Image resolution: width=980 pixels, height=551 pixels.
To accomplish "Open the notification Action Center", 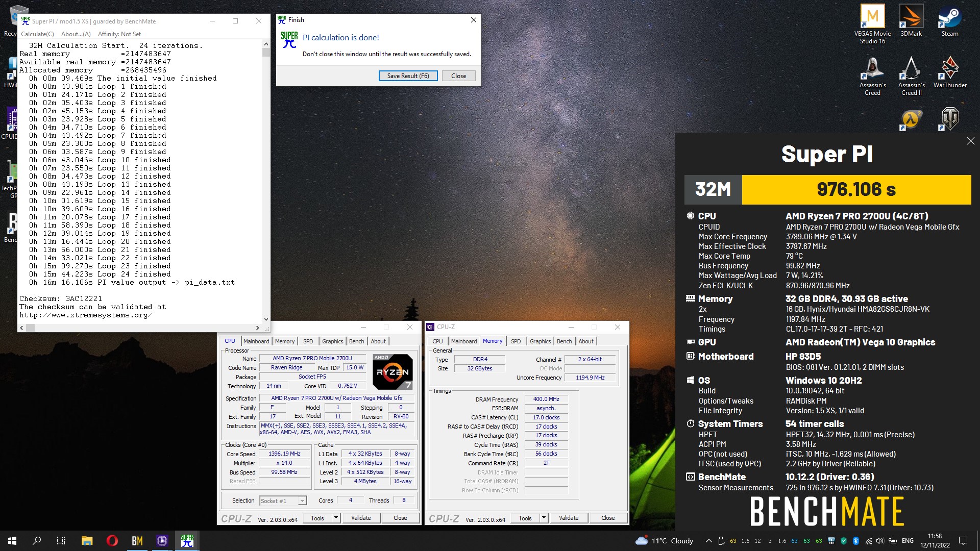I will click(x=963, y=541).
